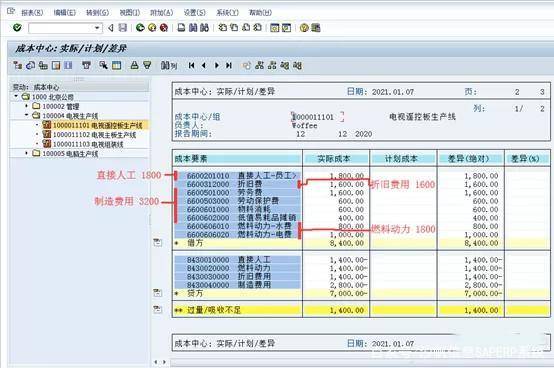The height and width of the screenshot is (368, 554).
Task: Click the yellow Help question icon
Action: [303, 28]
